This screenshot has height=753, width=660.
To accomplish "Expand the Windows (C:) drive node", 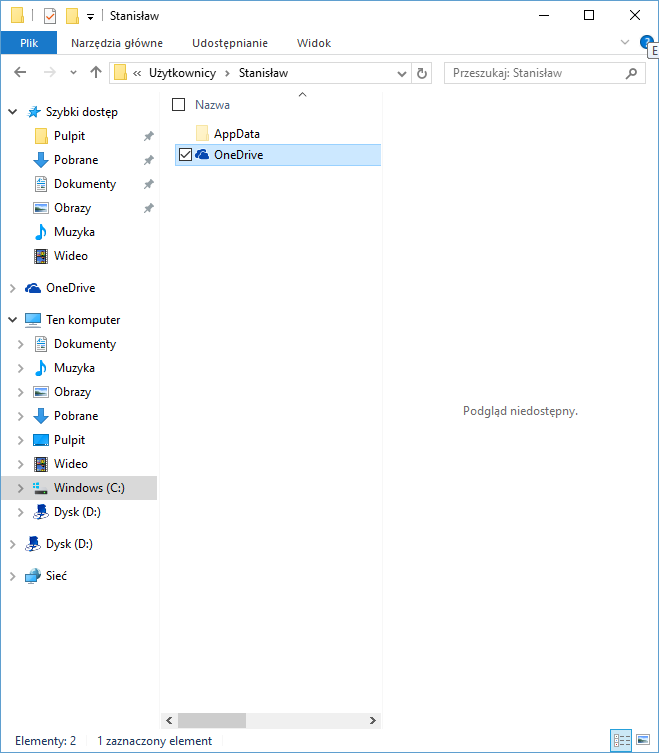I will (20, 488).
